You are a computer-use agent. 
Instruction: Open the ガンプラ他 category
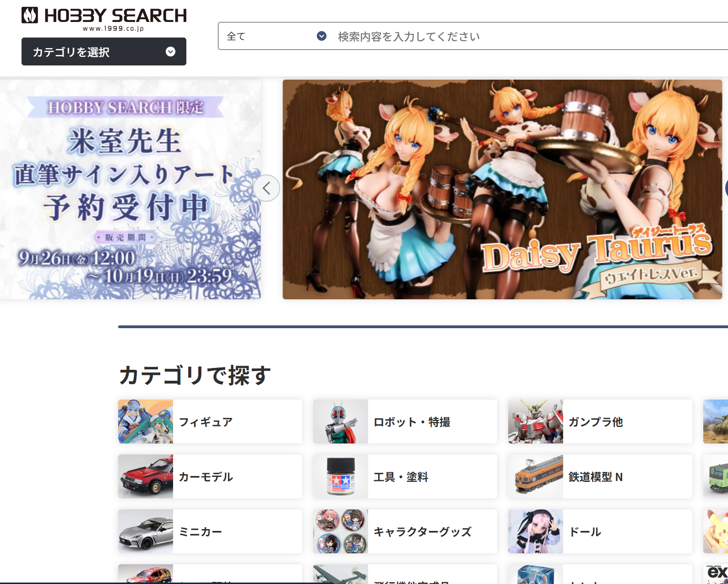600,422
